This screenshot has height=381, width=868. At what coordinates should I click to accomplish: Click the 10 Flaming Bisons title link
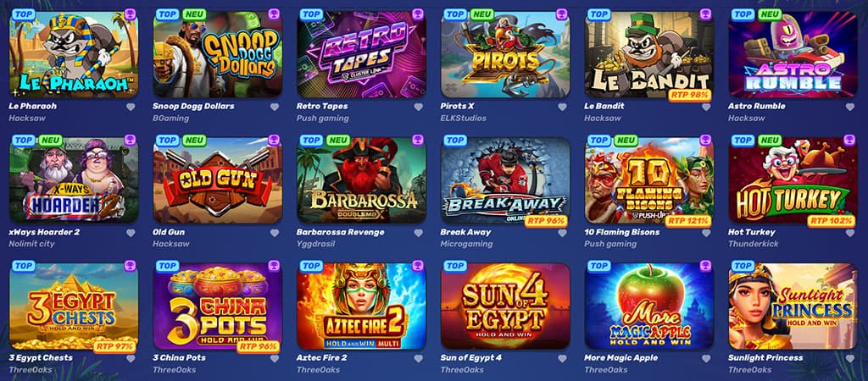tap(621, 232)
